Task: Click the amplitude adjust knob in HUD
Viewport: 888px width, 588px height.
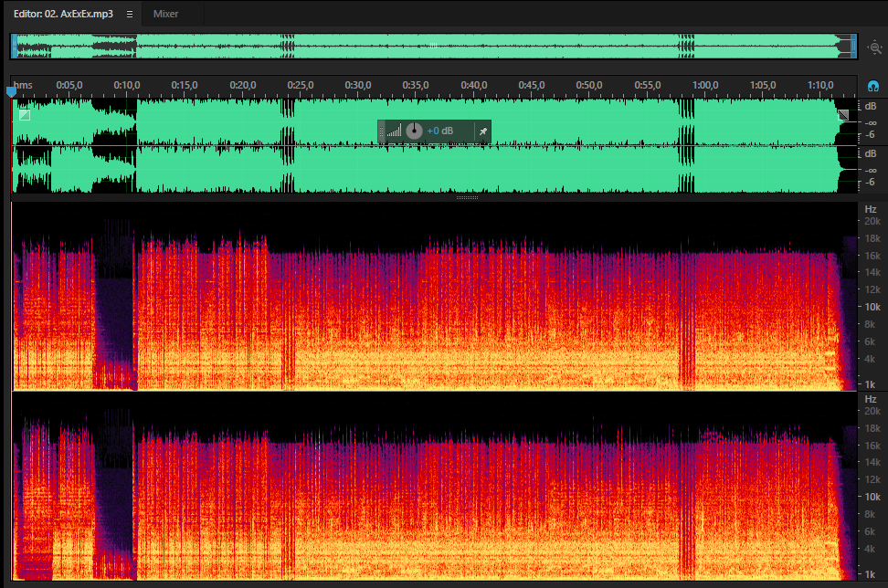Action: [414, 131]
